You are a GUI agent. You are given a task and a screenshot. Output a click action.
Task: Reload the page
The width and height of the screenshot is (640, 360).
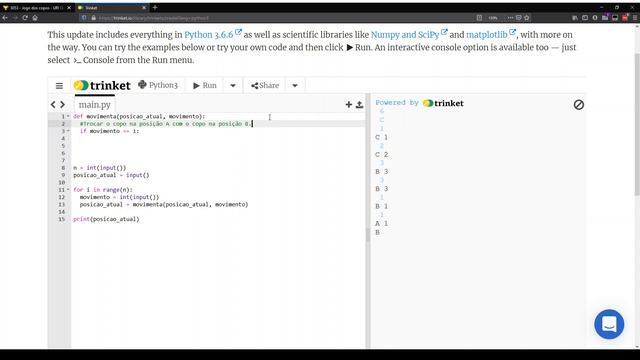tap(25, 18)
